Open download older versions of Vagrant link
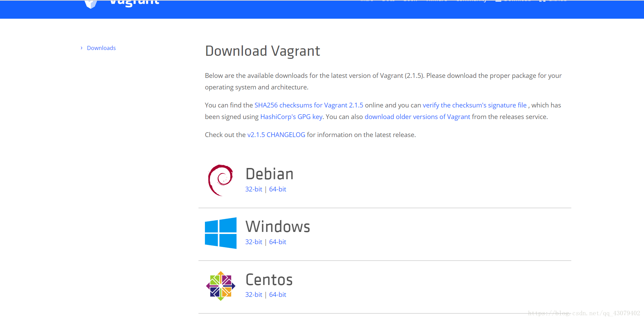Viewport: 644px width, 320px height. (x=417, y=117)
